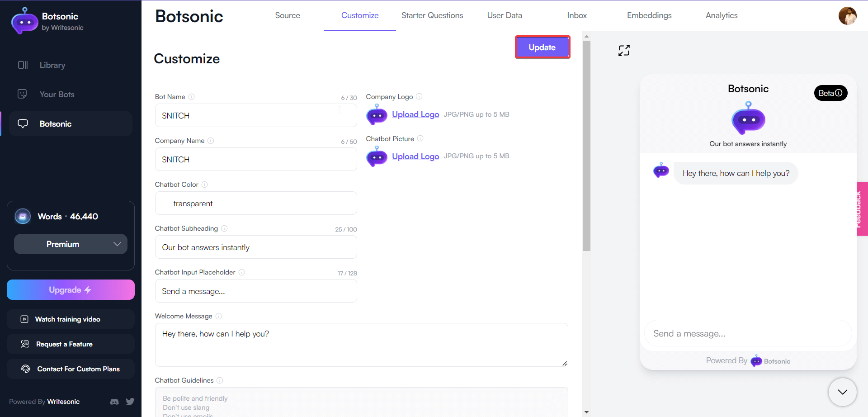
Task: Expand the chatbot preview to fullscreen
Action: pyautogui.click(x=624, y=50)
